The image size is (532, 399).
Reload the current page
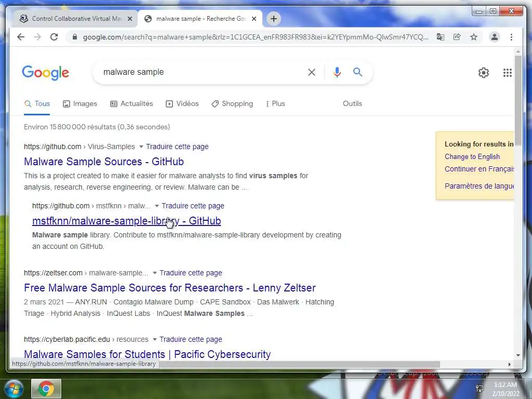[x=54, y=37]
